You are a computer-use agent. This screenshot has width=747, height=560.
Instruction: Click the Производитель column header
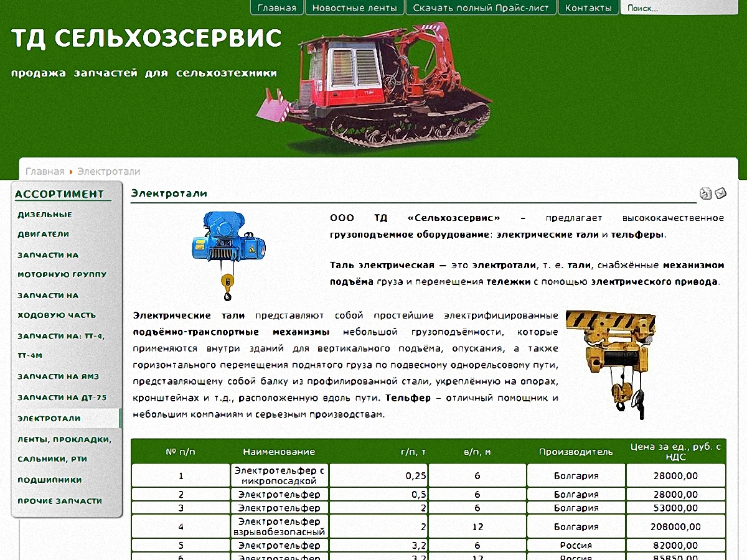click(576, 452)
